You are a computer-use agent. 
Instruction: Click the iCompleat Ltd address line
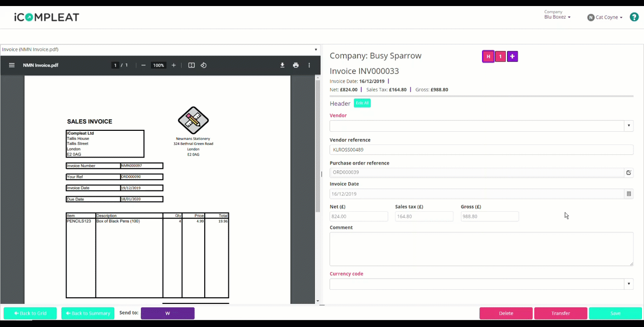pos(80,133)
